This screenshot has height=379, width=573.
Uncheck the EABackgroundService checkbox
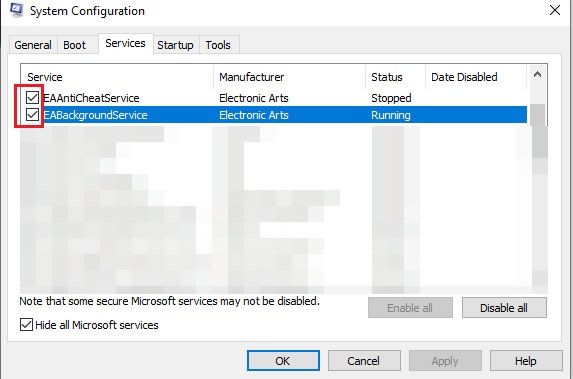(x=32, y=115)
